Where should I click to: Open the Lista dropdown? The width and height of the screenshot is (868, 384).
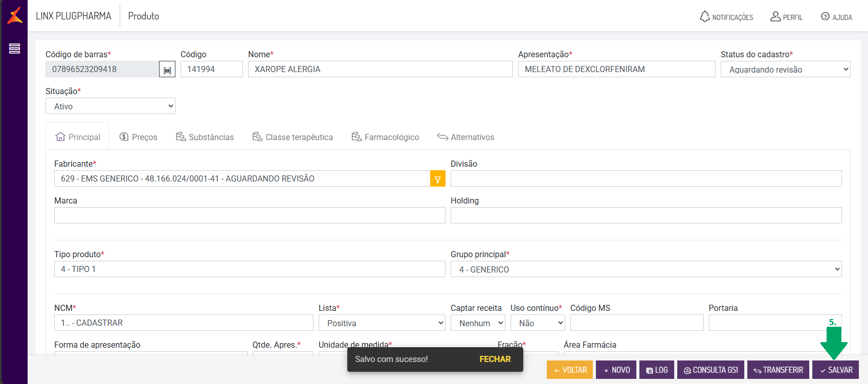click(382, 323)
